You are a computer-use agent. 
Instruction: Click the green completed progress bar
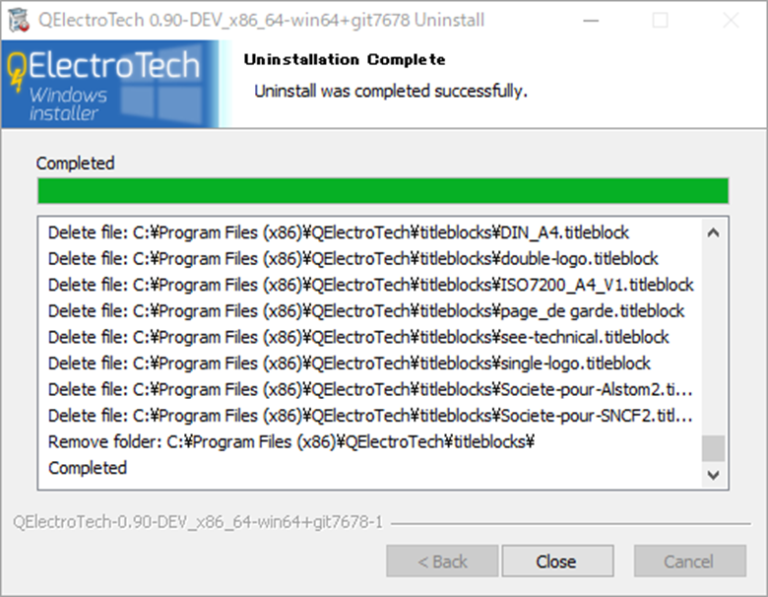click(x=382, y=191)
